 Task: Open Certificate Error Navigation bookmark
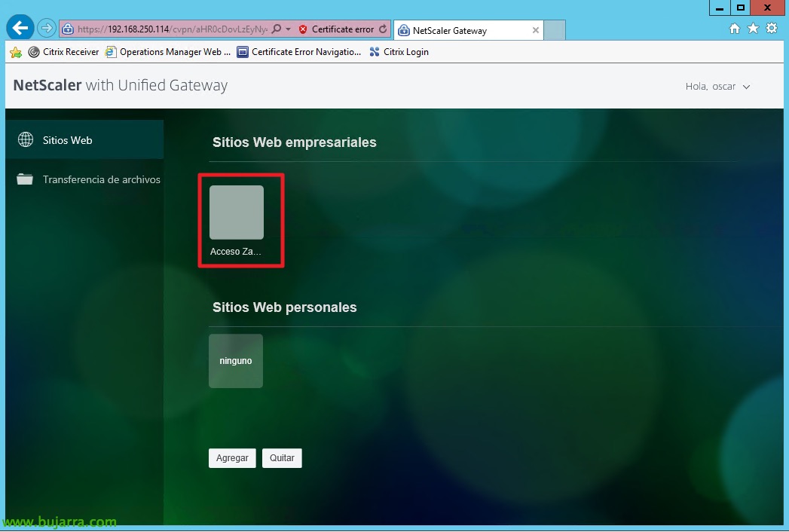coord(299,52)
